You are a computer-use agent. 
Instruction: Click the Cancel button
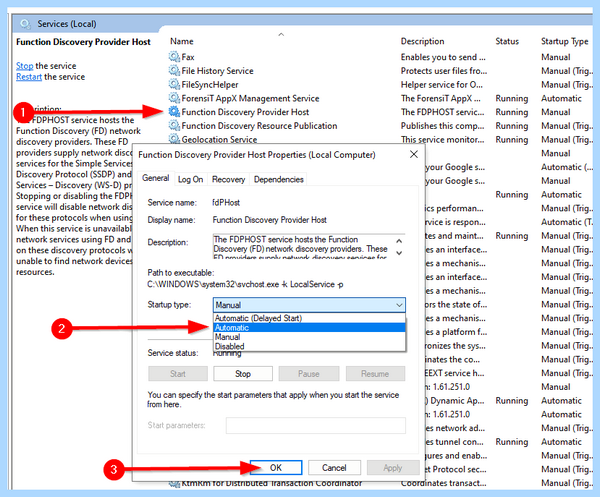pyautogui.click(x=334, y=468)
